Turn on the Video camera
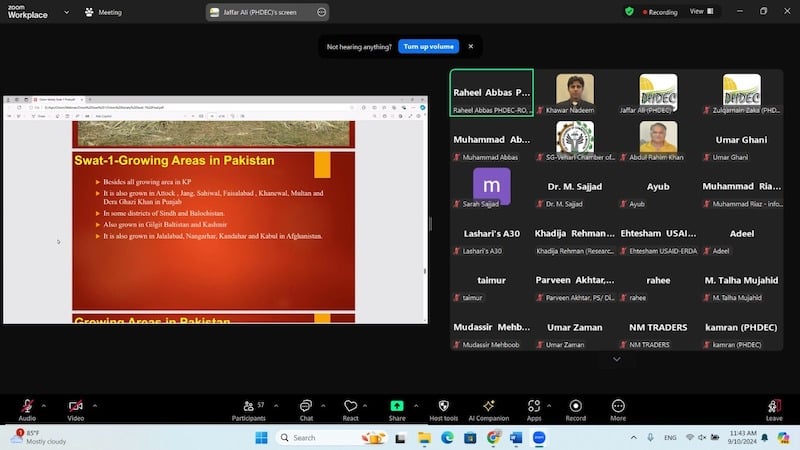The width and height of the screenshot is (800, 450). click(x=75, y=406)
